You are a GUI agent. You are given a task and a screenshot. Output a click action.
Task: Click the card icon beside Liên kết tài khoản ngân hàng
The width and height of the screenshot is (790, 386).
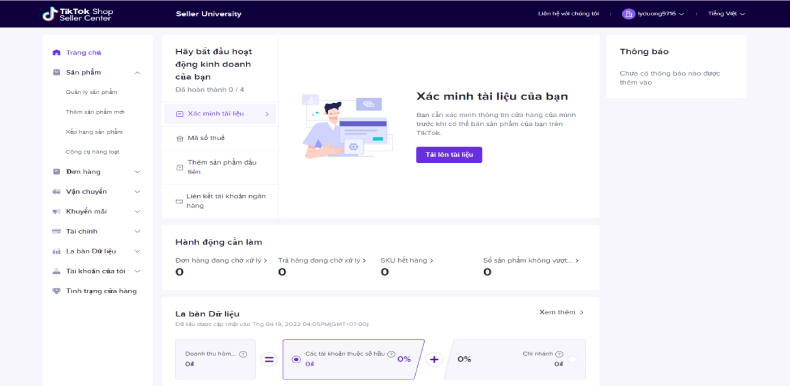179,201
